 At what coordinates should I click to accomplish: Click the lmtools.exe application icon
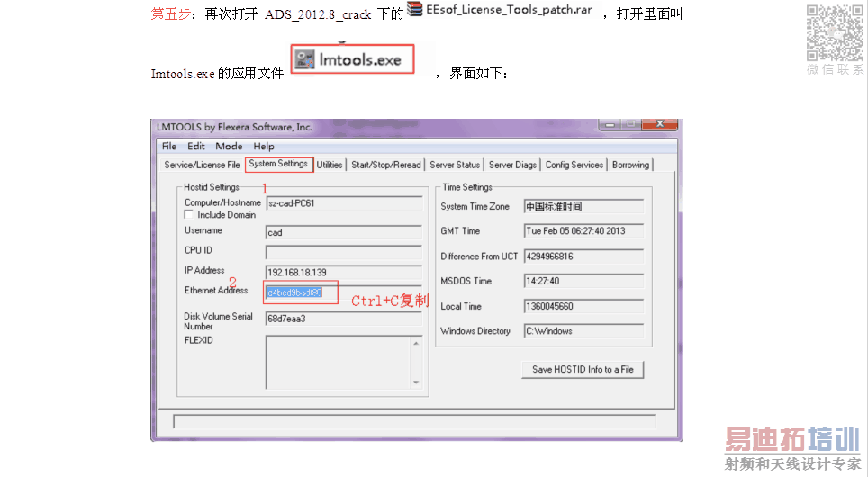tap(304, 59)
